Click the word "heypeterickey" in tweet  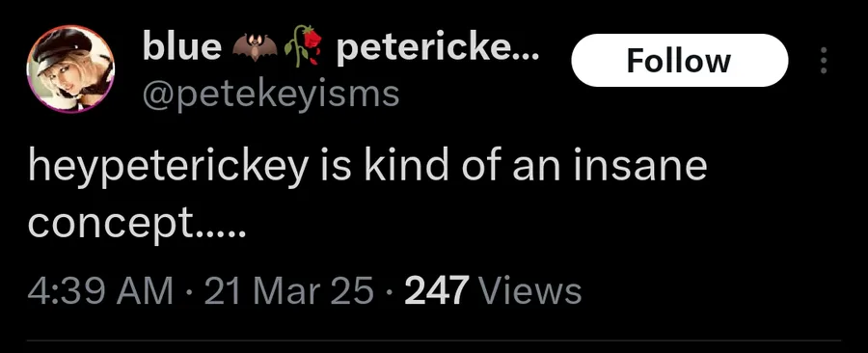(x=167, y=168)
